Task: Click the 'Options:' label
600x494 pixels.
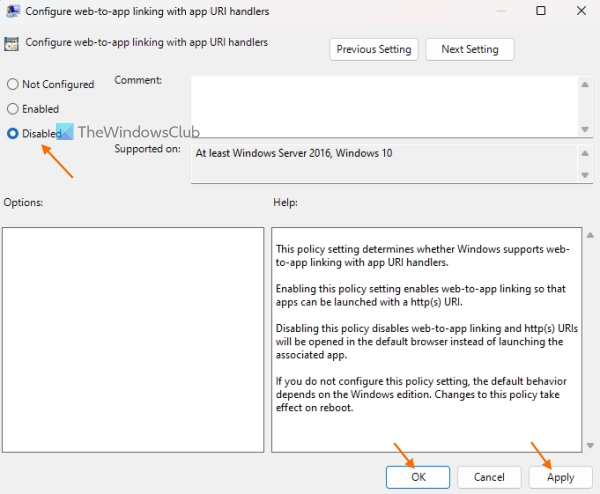Action: [23, 202]
